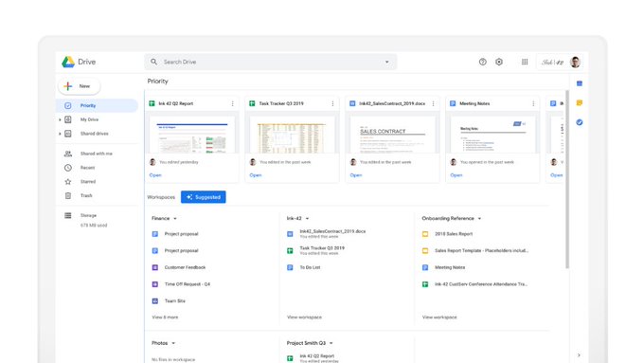Click View workspace under Onboarding Reference
644x363 pixels.
click(x=439, y=318)
